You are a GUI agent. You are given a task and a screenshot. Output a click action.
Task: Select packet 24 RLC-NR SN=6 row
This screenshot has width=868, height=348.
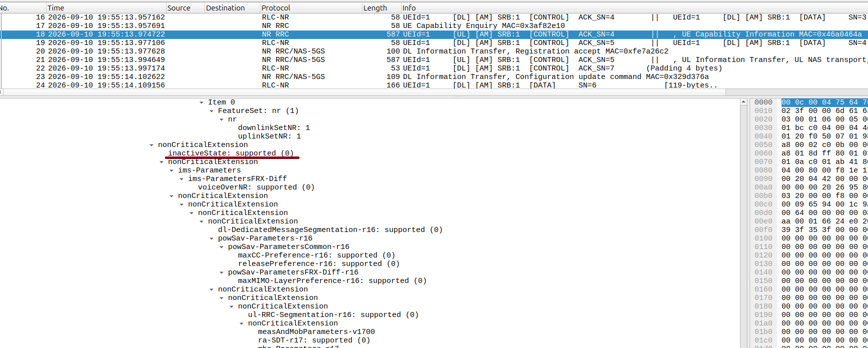[x=434, y=85]
